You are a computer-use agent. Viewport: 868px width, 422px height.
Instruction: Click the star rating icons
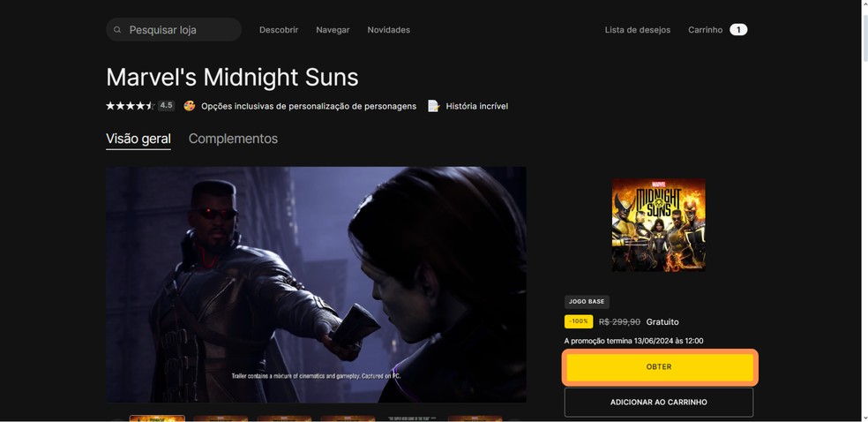coord(130,106)
